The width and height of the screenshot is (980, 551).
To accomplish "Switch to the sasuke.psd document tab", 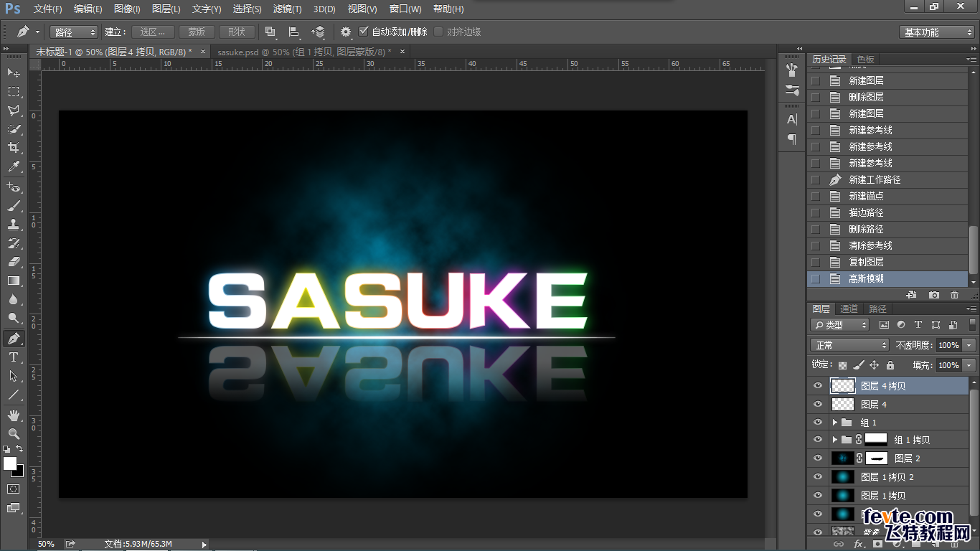I will 304,52.
